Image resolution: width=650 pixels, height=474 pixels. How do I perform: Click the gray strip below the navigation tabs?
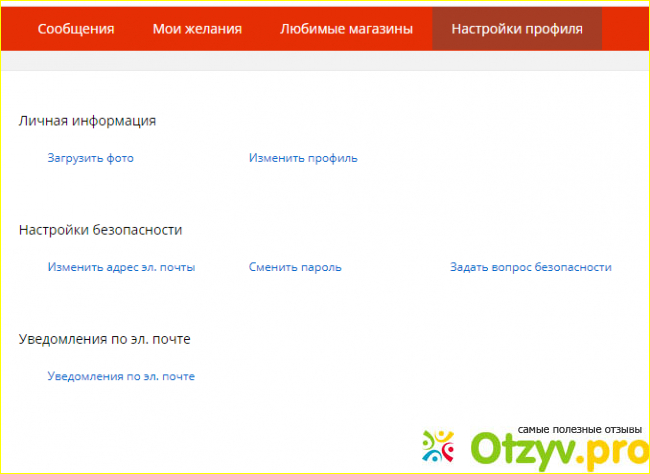coord(325,60)
